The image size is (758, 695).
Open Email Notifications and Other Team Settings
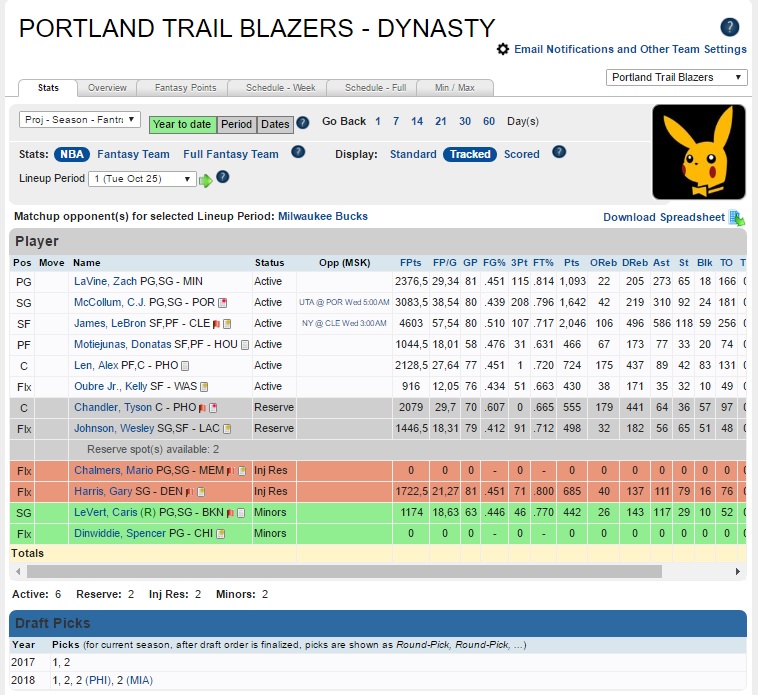click(630, 49)
